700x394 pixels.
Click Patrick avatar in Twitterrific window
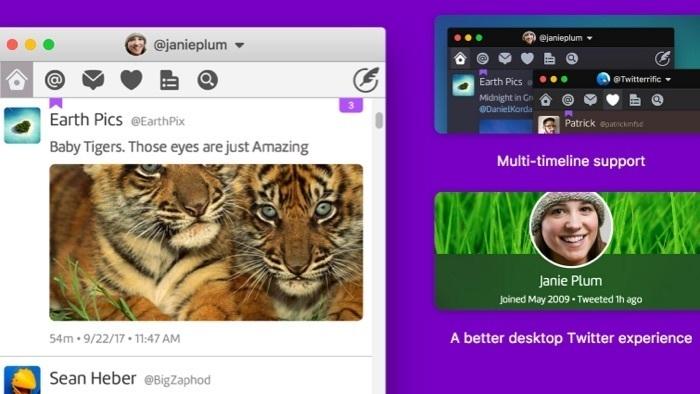(x=549, y=125)
